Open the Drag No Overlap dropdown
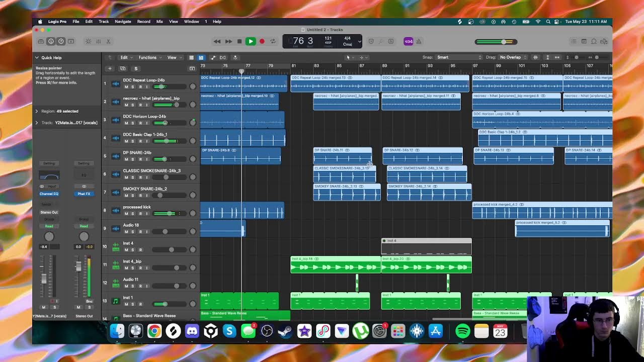 click(513, 57)
